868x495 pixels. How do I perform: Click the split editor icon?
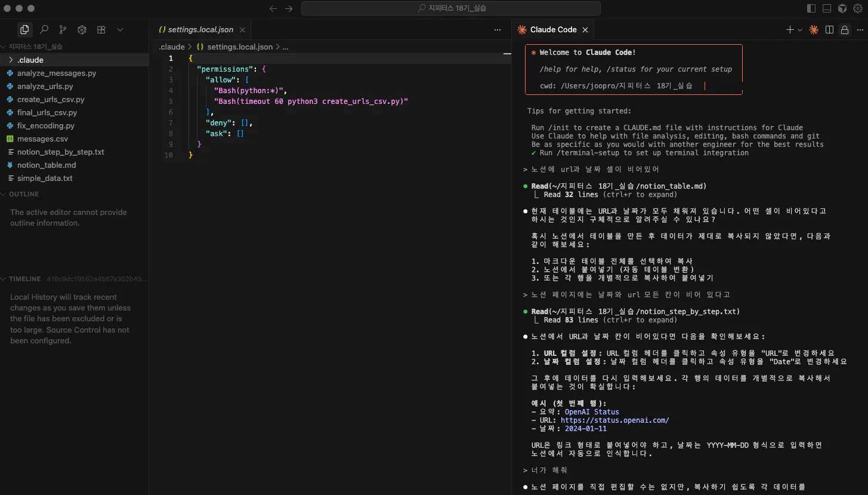829,29
